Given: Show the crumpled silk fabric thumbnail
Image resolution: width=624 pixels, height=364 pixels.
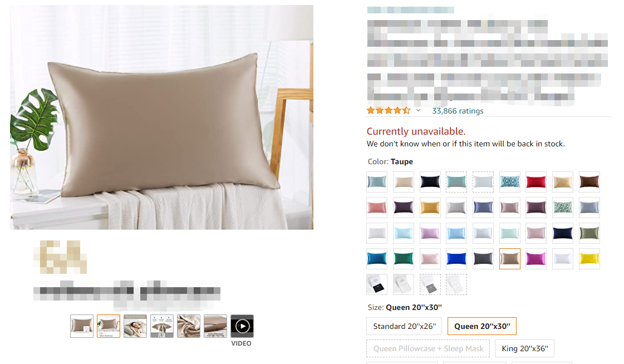Looking at the screenshot, I should pyautogui.click(x=189, y=326).
